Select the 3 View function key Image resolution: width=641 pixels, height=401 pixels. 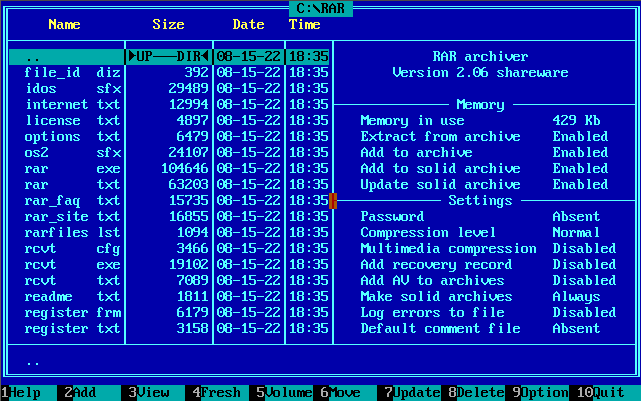point(148,393)
